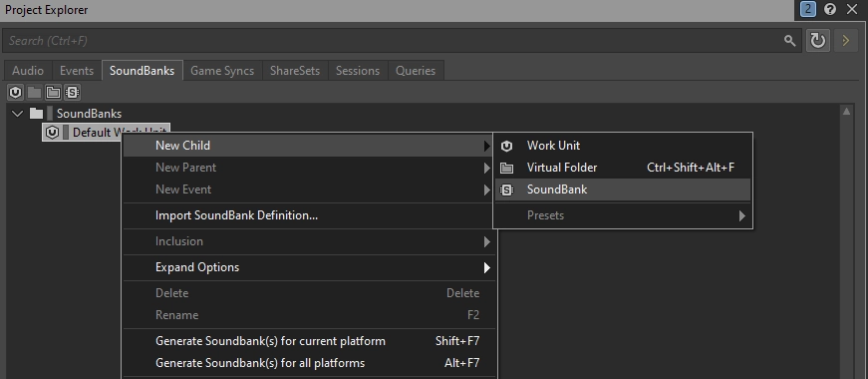
Task: Select the SoundBanks tab
Action: click(143, 71)
